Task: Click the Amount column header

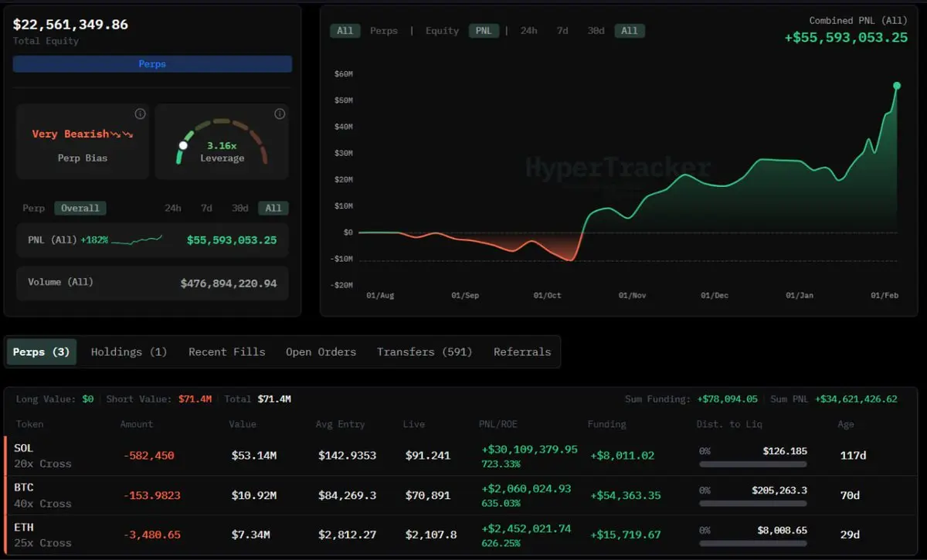Action: click(137, 424)
